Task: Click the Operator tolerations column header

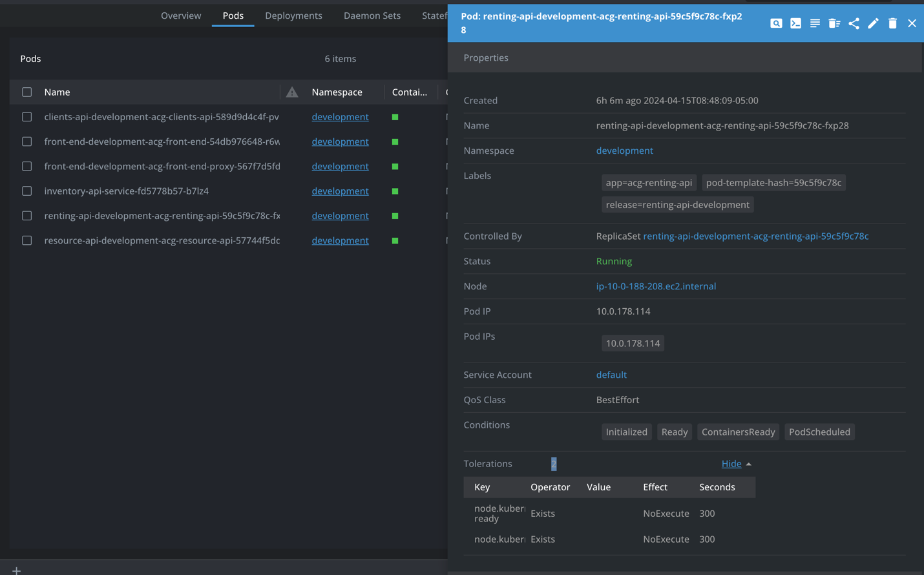Action: coord(550,487)
